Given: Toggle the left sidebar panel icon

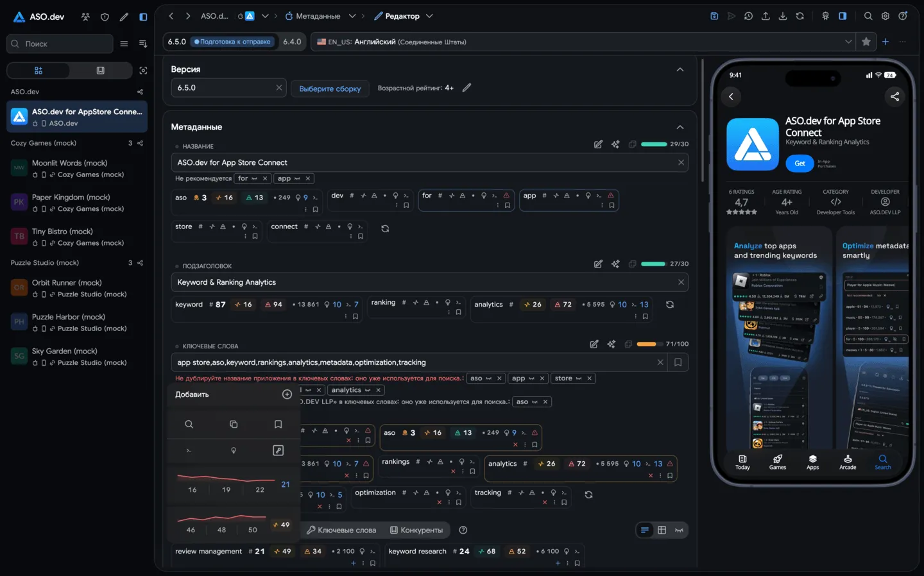Looking at the screenshot, I should tap(143, 17).
